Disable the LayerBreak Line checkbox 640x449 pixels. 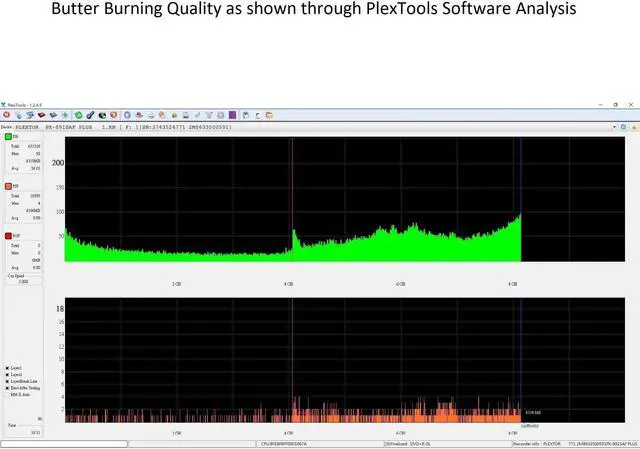point(8,382)
